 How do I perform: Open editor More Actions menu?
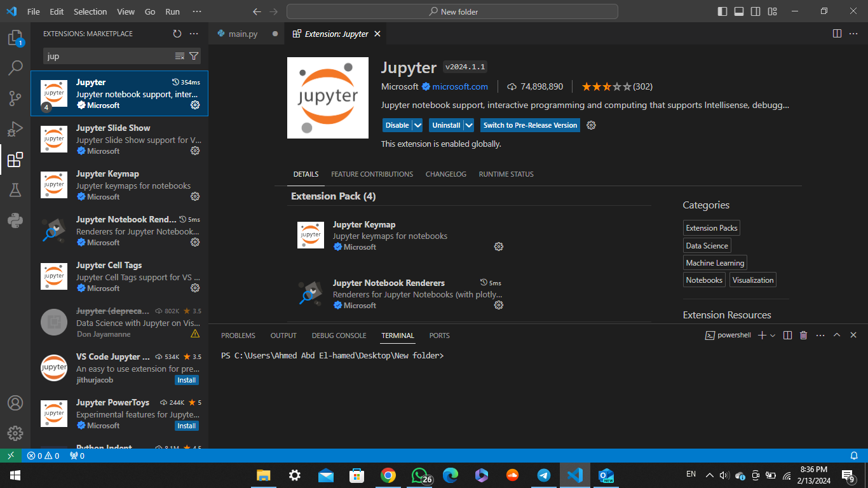pyautogui.click(x=853, y=34)
